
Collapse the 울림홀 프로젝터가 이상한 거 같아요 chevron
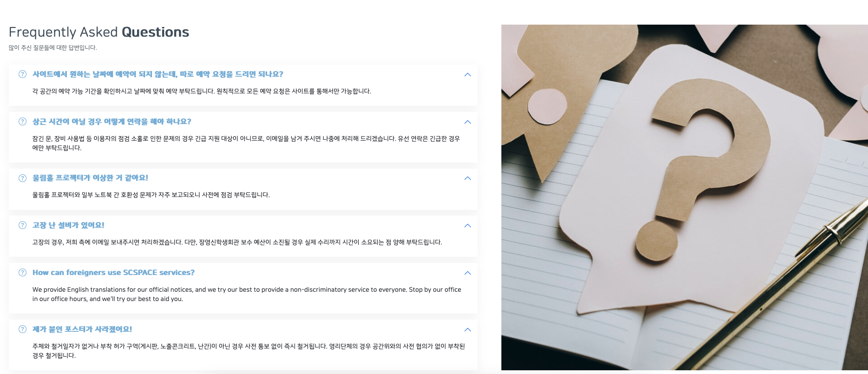[467, 178]
